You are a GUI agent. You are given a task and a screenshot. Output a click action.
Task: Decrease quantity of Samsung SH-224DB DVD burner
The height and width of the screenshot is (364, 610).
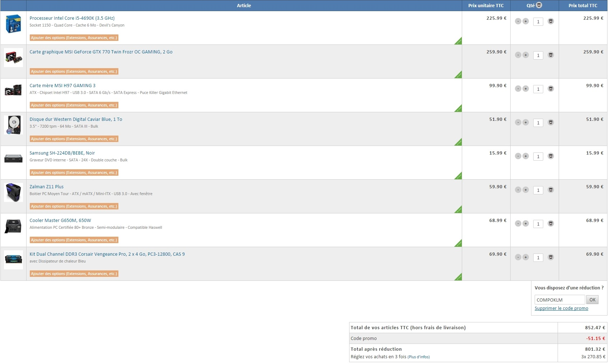click(518, 156)
